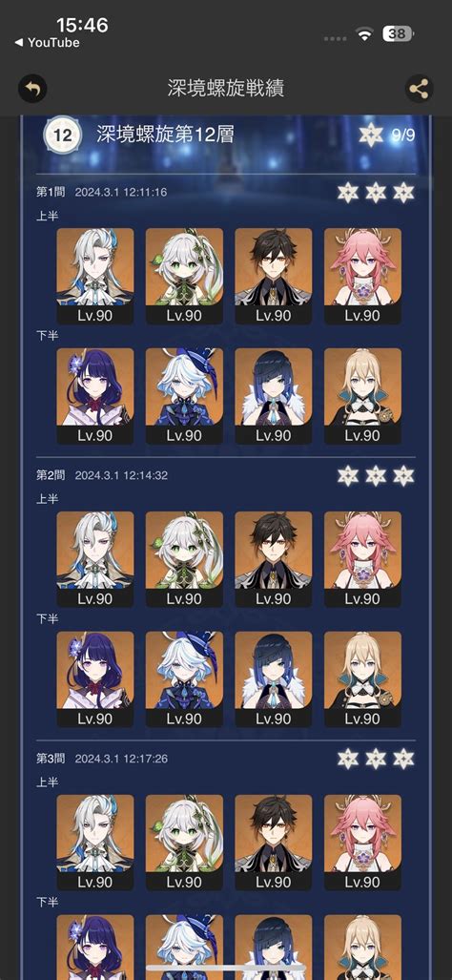The height and width of the screenshot is (980, 452).
Task: Open pink-haired character in chamber 1 first half
Action: pos(362,276)
